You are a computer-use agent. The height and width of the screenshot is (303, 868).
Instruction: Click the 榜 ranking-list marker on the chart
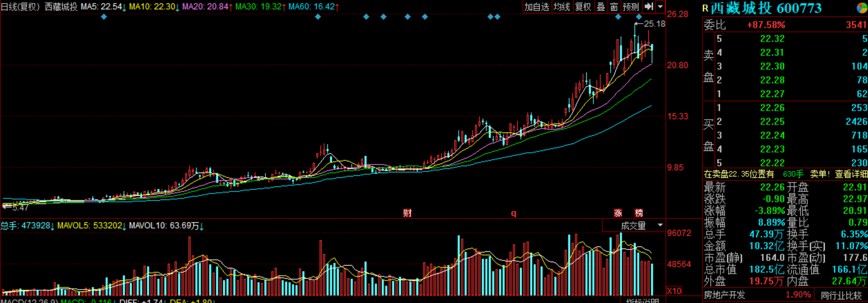coord(639,213)
